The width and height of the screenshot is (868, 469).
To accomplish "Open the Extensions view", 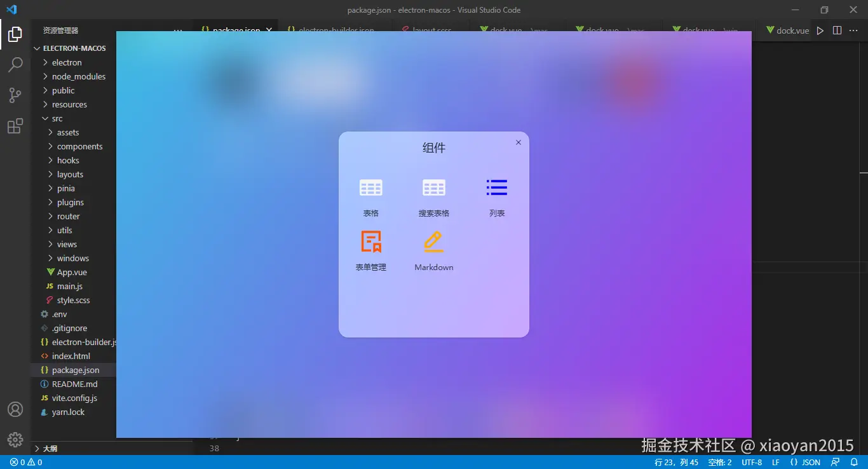I will pos(15,126).
